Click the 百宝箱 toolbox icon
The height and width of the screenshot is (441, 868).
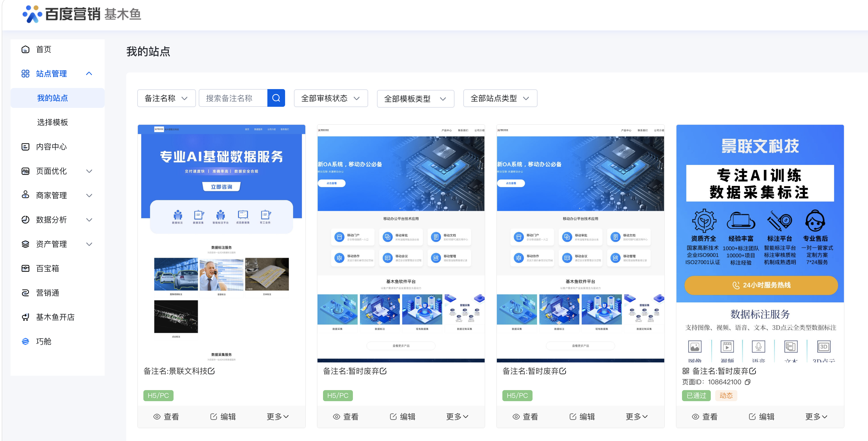click(25, 269)
